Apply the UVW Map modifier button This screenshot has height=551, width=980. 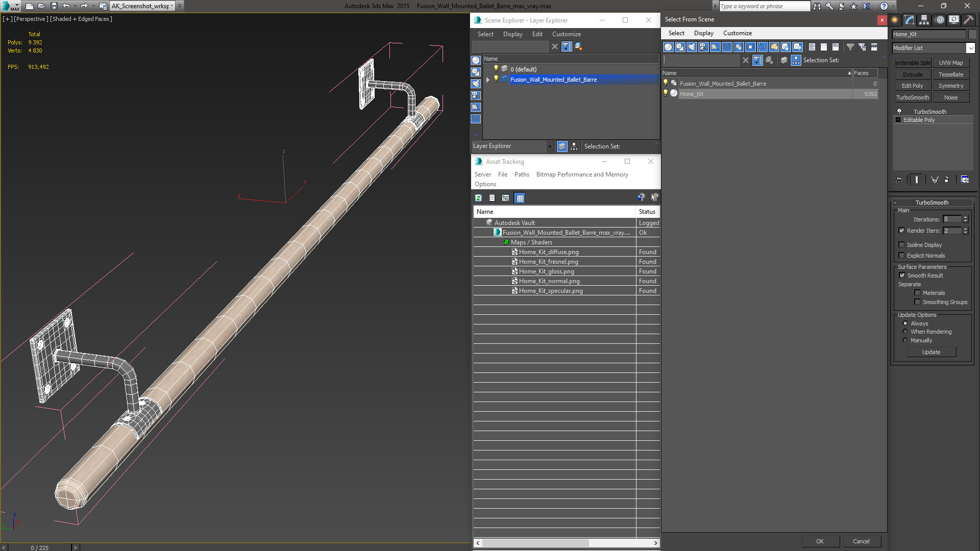pyautogui.click(x=951, y=63)
